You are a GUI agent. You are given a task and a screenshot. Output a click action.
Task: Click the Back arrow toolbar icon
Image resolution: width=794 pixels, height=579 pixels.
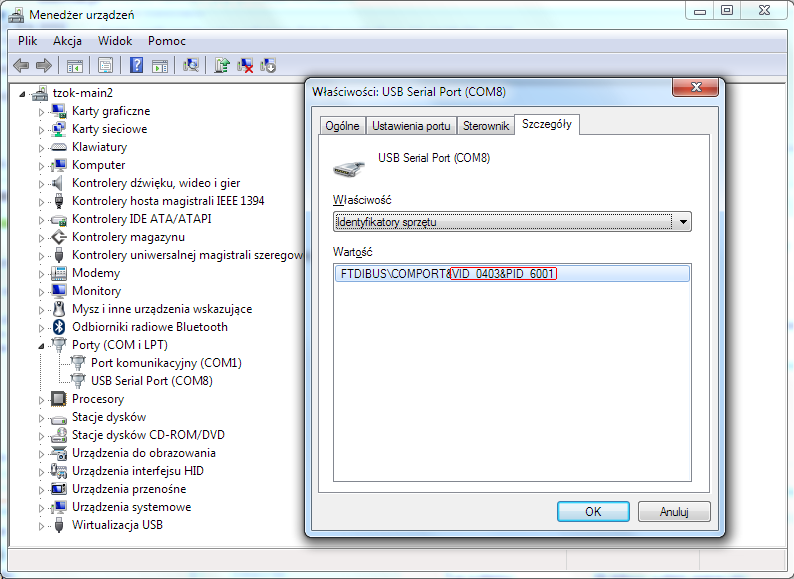21,65
